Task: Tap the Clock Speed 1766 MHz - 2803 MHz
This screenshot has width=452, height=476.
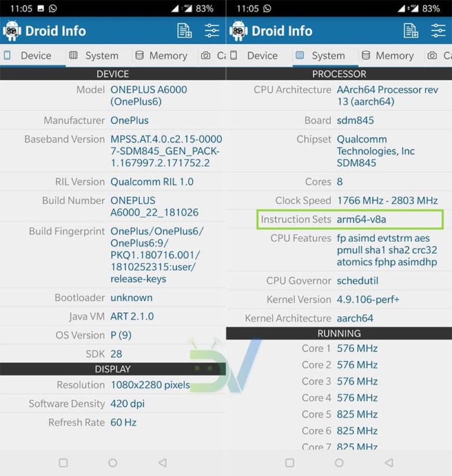Action: (387, 201)
